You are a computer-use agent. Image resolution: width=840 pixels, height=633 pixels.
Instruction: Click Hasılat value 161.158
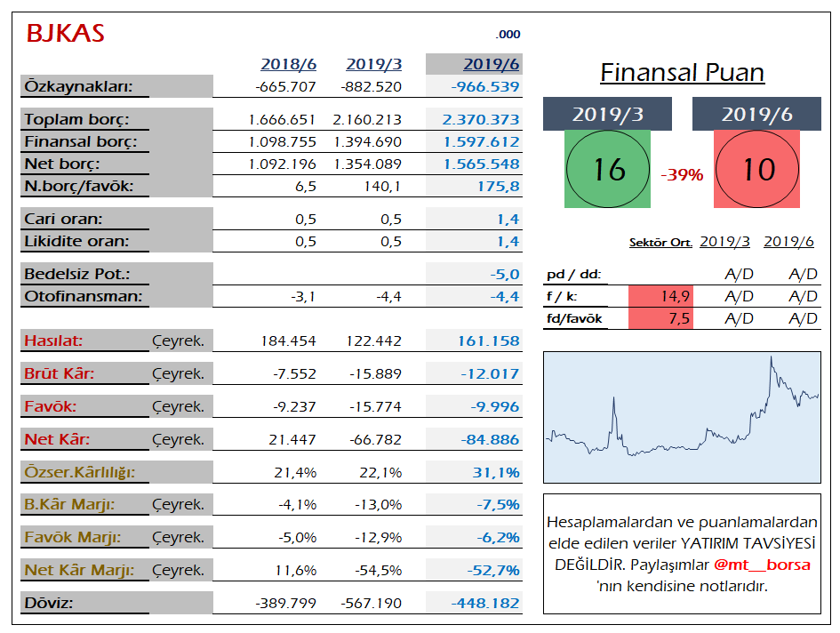(489, 341)
